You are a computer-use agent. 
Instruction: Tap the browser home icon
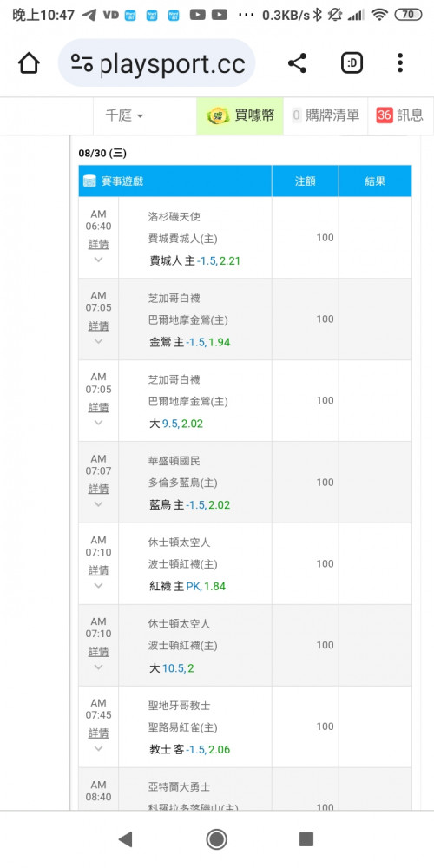(x=29, y=63)
